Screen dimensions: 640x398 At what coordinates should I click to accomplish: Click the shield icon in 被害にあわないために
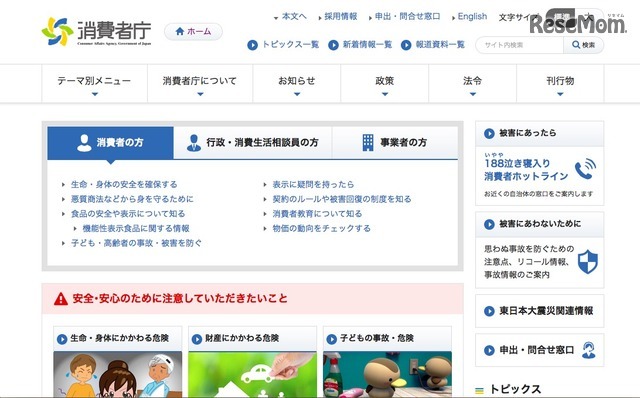coord(588,262)
